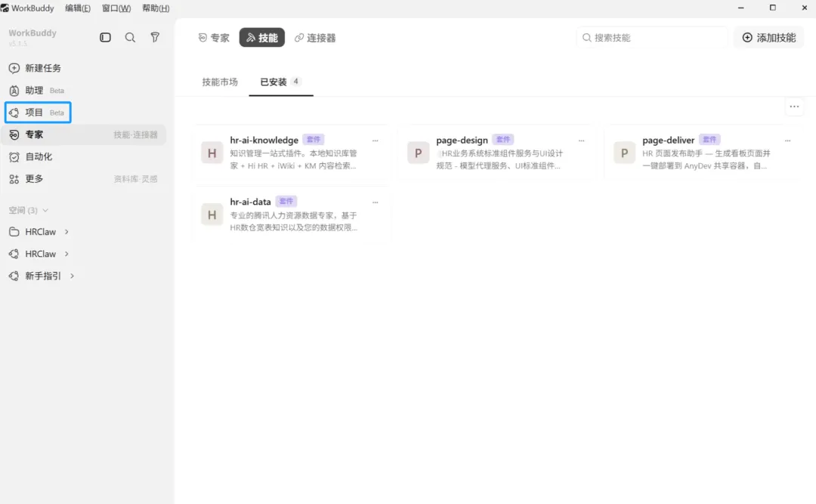
Task: Click the 套件 badge on hr-ai-knowledge
Action: [x=314, y=140]
